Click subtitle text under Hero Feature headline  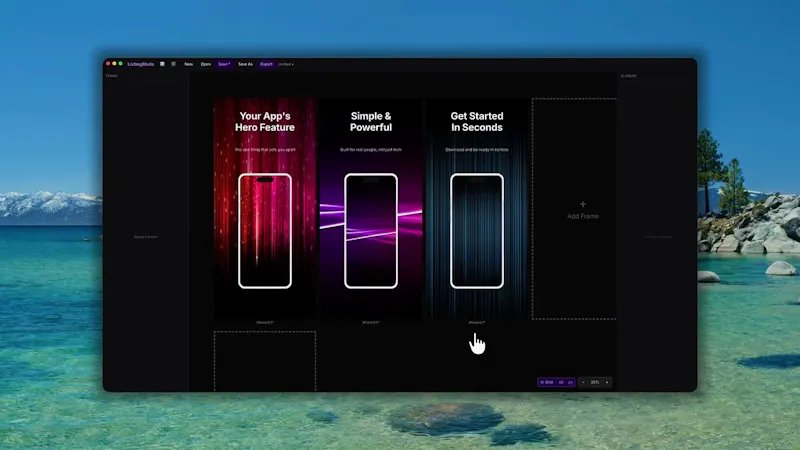coord(265,150)
